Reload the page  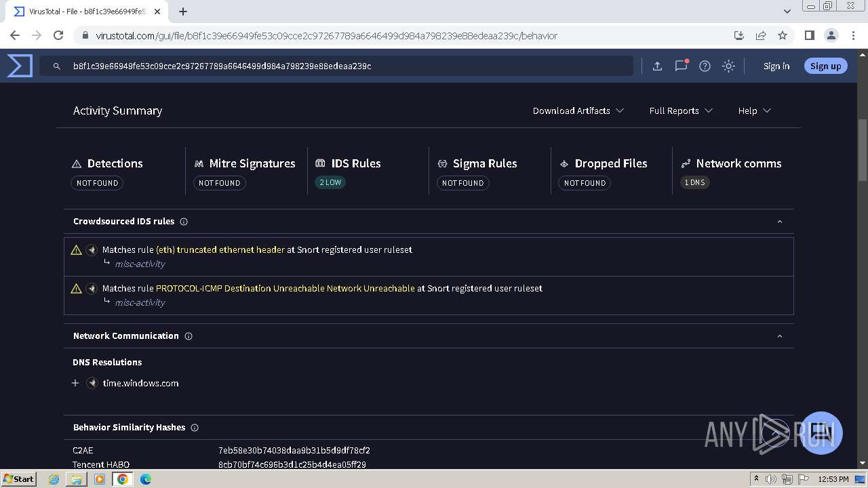[x=58, y=35]
